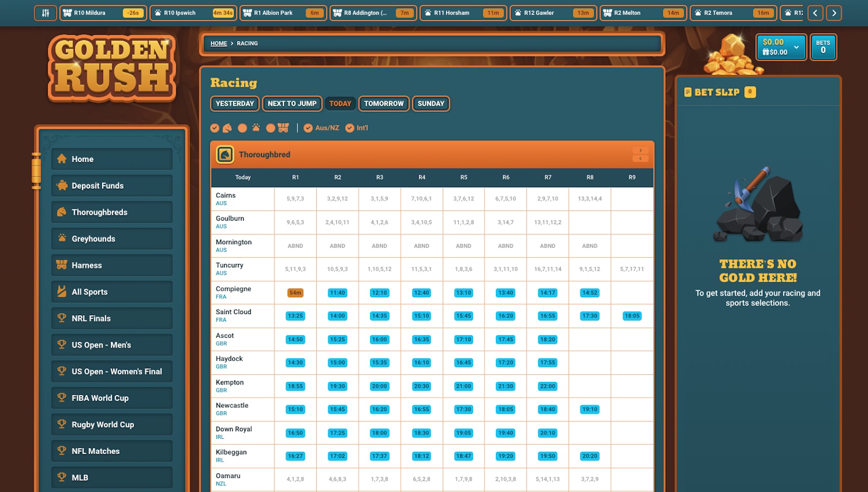Click the Home house icon in sidebar
868x492 pixels.
coord(62,159)
